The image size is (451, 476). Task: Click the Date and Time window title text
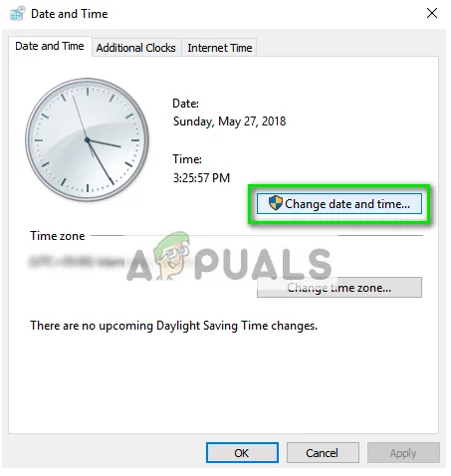(70, 14)
